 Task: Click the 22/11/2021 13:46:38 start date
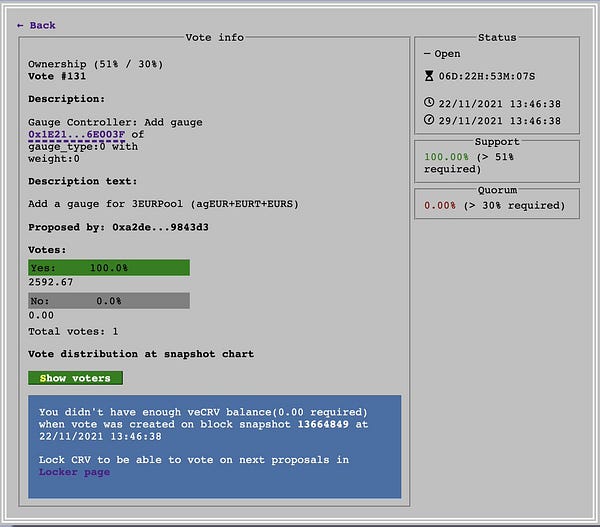point(499,104)
